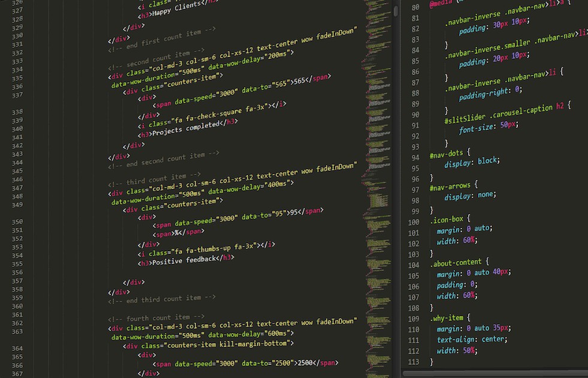Click the data-to="565" attribute value

(266, 87)
